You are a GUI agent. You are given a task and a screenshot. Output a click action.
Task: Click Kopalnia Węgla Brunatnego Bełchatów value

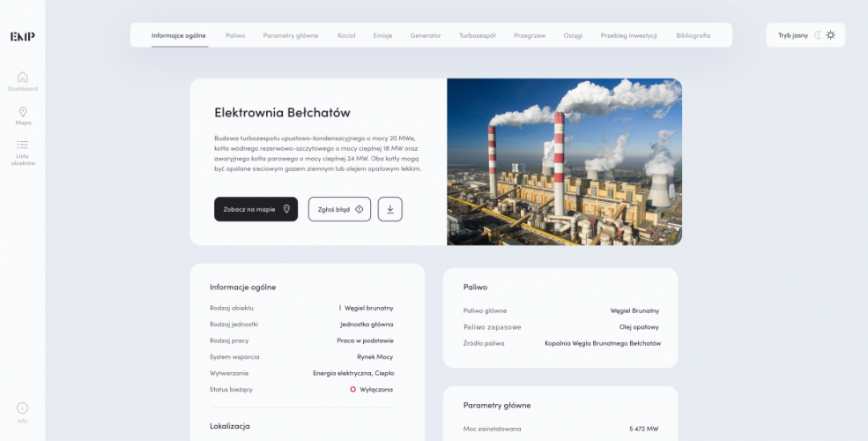pos(603,343)
